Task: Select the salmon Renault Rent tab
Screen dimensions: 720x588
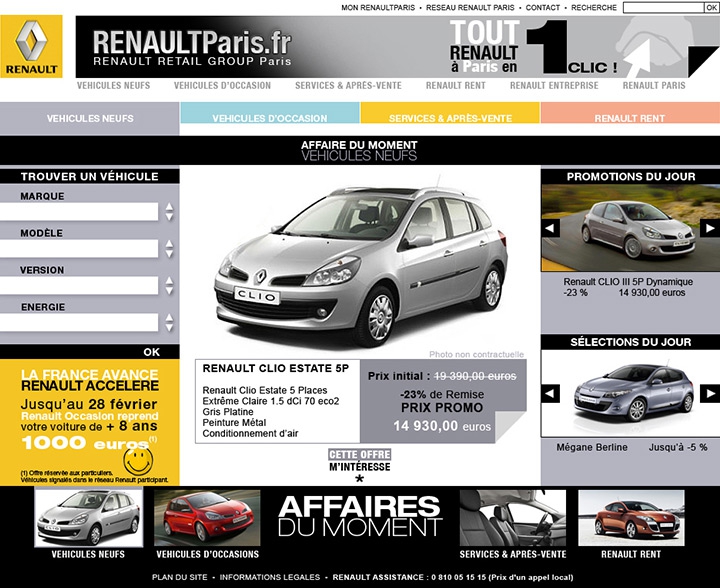Action: 630,113
